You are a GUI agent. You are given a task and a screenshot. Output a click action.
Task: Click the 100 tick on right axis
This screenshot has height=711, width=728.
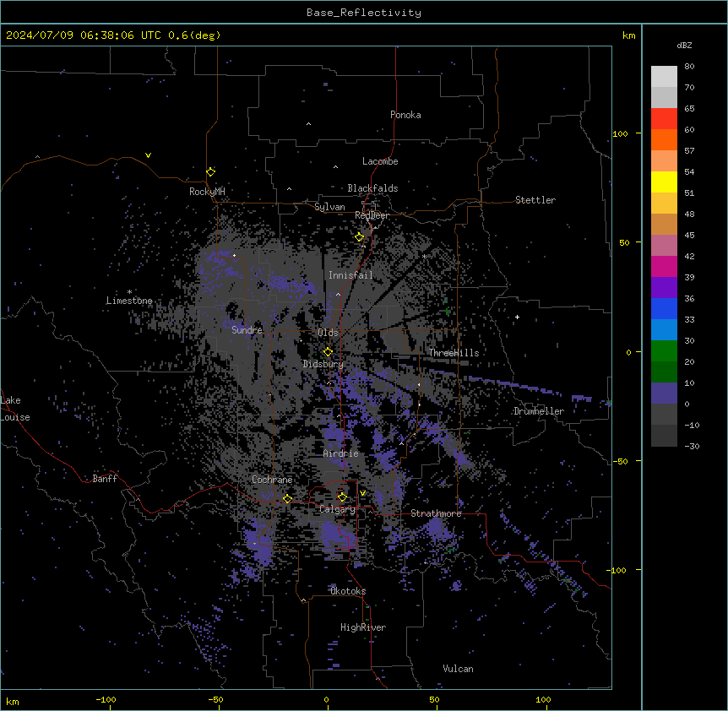620,133
